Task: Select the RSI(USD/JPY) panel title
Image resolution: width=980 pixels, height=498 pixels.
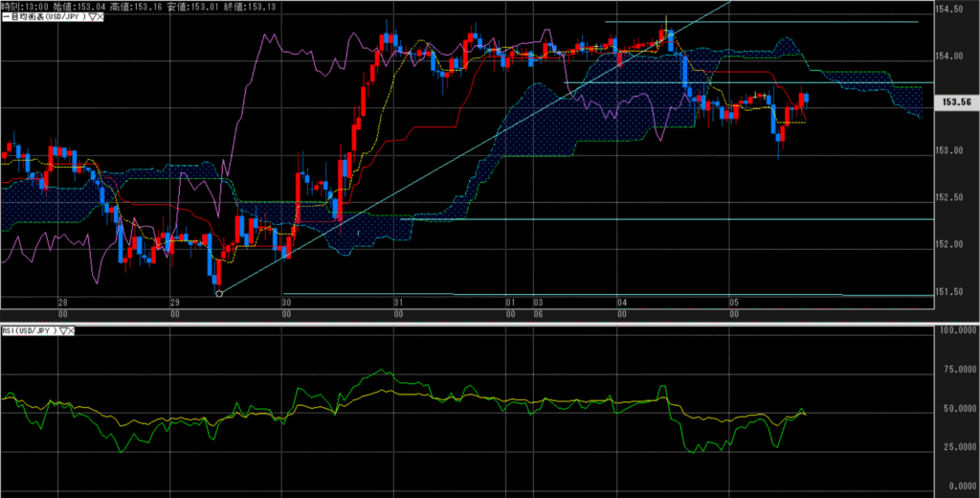Action: click(x=29, y=330)
